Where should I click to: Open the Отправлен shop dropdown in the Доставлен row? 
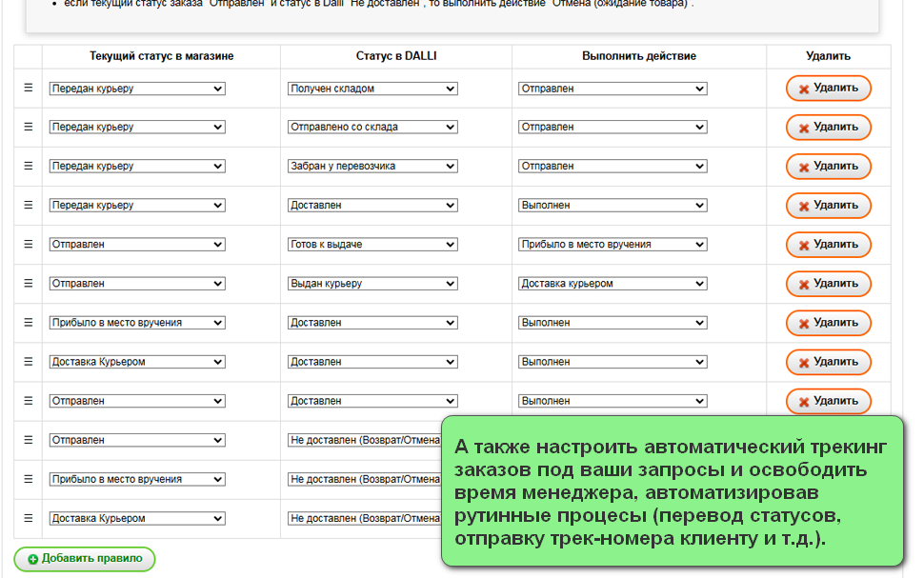tap(137, 401)
